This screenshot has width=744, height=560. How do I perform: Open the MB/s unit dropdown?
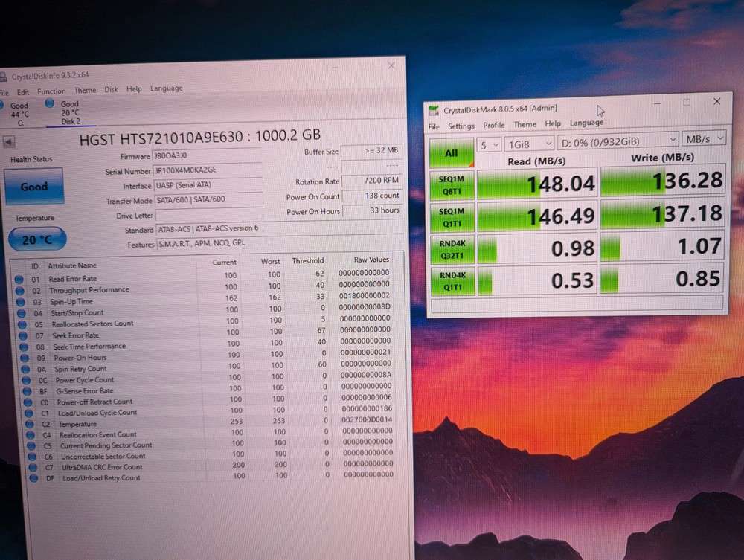click(x=704, y=138)
